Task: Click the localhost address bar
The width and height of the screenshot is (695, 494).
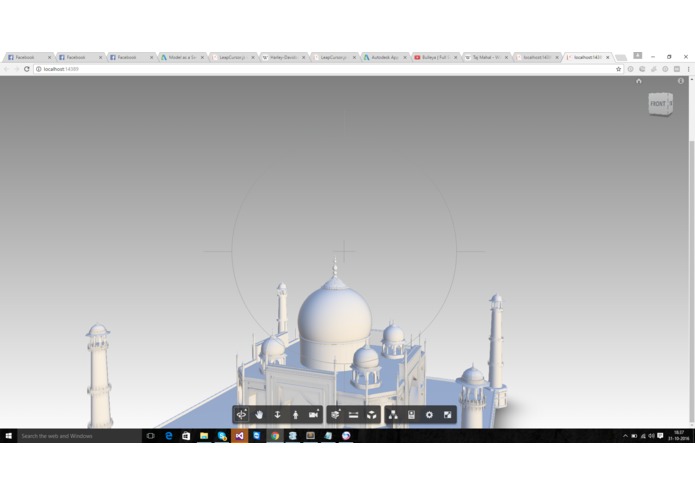Action: coord(326,69)
